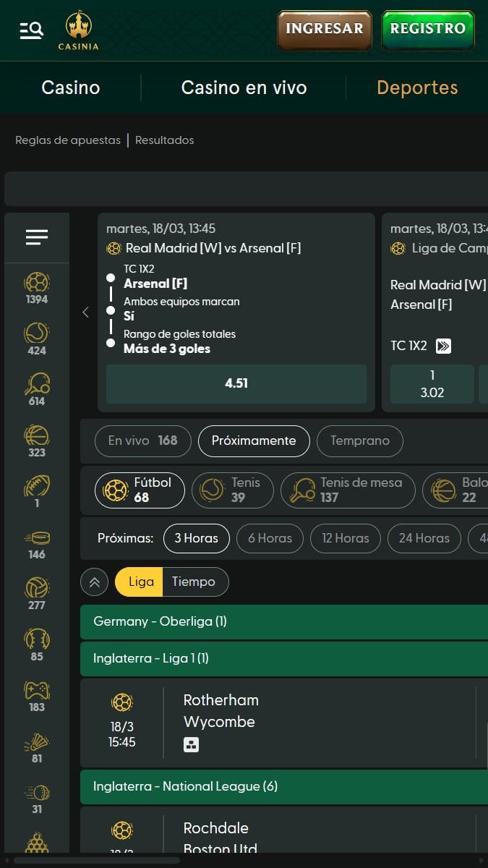The height and width of the screenshot is (868, 488).
Task: Click the 'Más de 3 goles' selection
Action: [x=167, y=349]
